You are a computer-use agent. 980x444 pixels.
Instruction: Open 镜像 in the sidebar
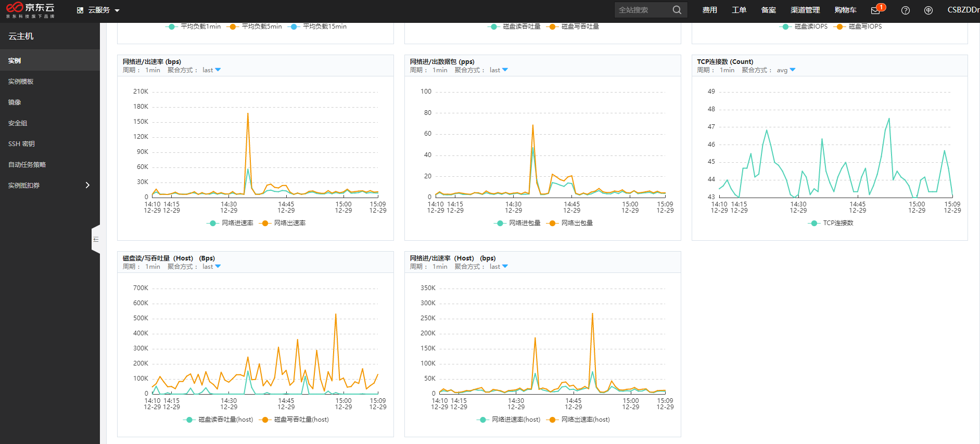pyautogui.click(x=50, y=102)
